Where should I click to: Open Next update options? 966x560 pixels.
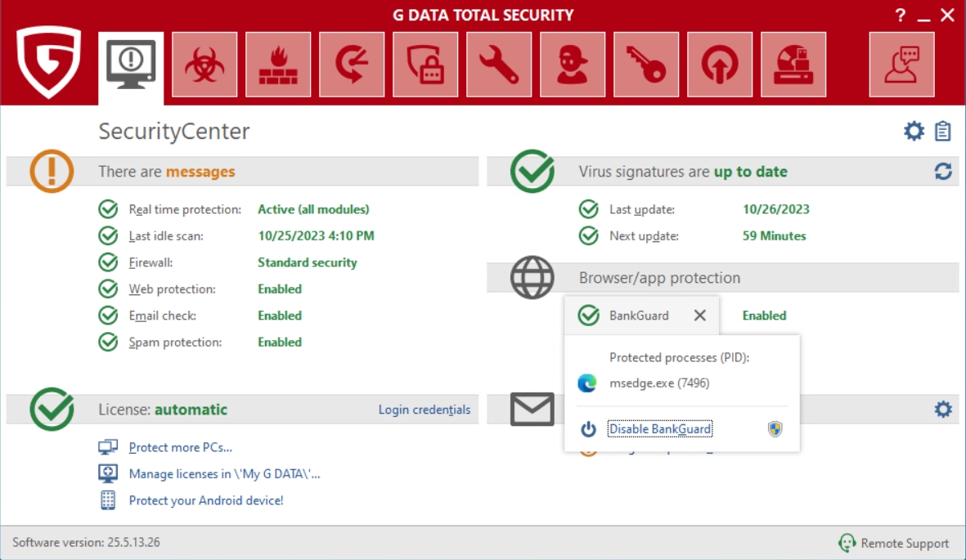pos(644,236)
